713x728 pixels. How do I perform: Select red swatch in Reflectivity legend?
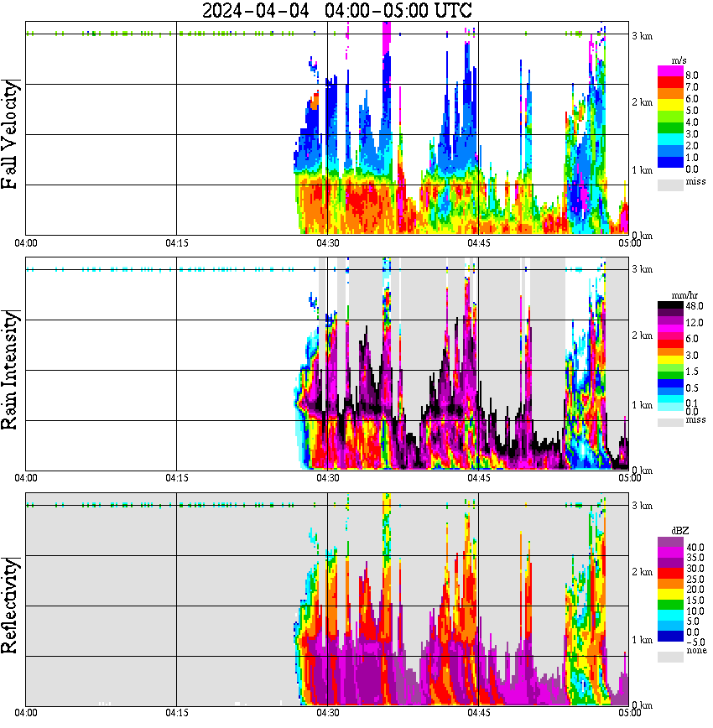click(670, 573)
